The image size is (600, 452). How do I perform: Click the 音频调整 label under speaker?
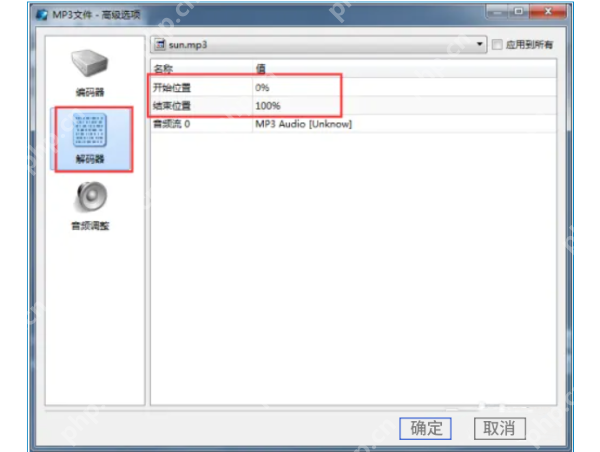[90, 226]
